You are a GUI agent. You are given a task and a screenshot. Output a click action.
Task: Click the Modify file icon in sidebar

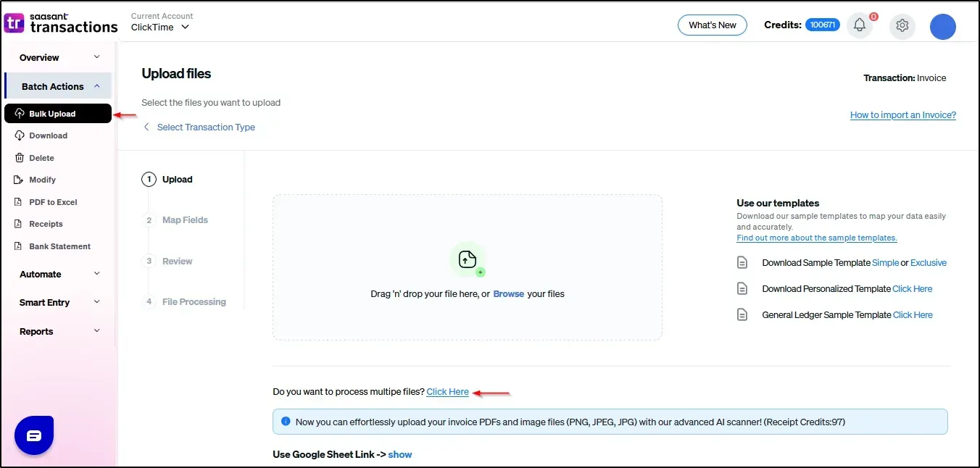point(20,180)
